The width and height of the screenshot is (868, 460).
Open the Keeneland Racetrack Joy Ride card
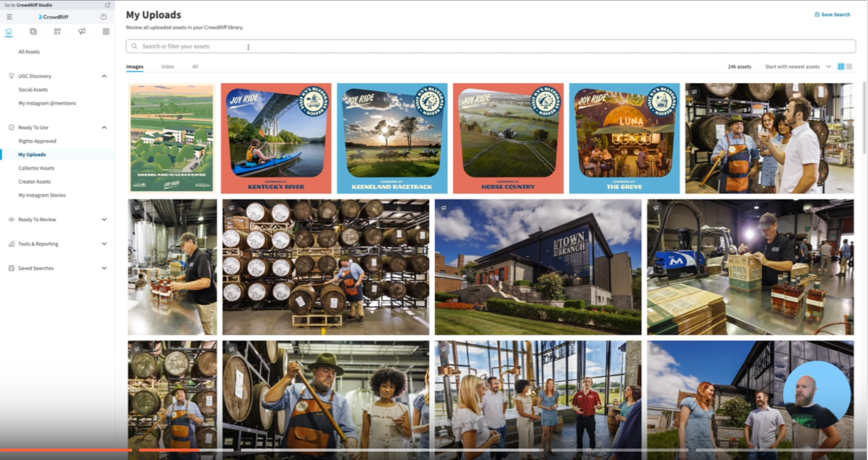(392, 138)
